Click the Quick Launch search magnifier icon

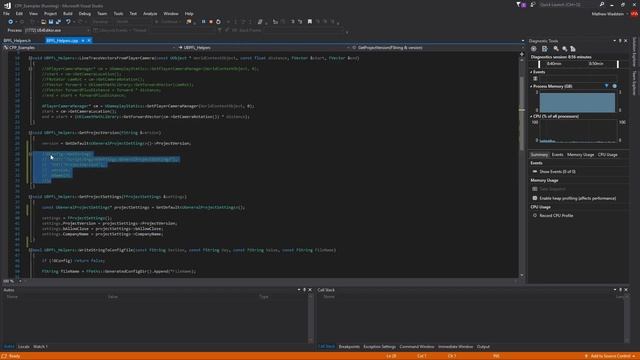point(602,4)
